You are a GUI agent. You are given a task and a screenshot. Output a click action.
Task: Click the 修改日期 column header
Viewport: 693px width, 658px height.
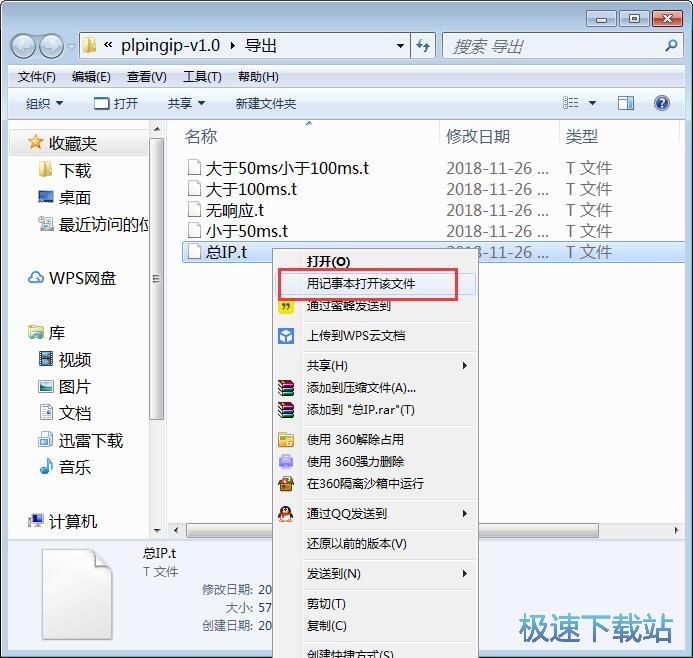coord(478,136)
